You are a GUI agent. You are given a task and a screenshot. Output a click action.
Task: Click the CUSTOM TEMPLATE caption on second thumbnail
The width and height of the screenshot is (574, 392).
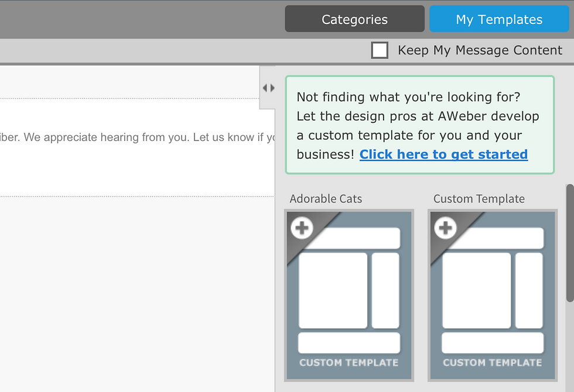click(492, 363)
